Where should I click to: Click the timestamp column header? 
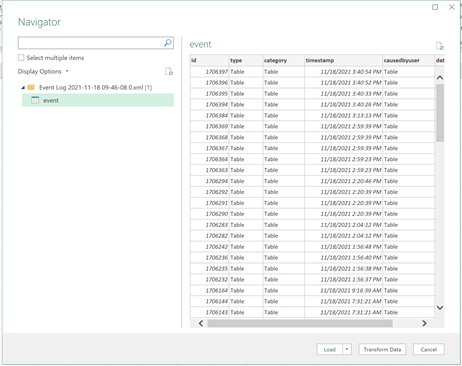pyautogui.click(x=343, y=60)
